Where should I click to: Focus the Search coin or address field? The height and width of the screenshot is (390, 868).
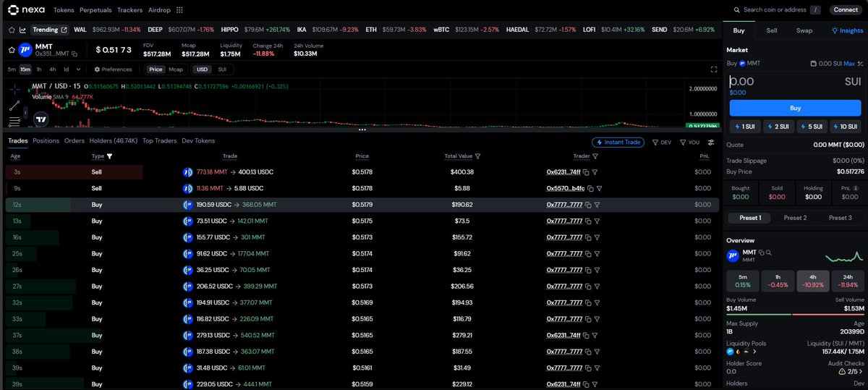click(775, 10)
